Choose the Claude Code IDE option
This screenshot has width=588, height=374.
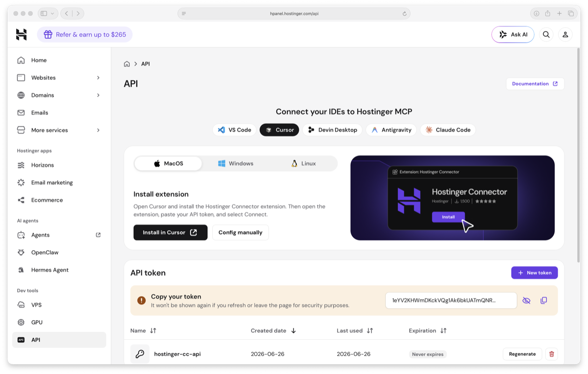coord(448,130)
